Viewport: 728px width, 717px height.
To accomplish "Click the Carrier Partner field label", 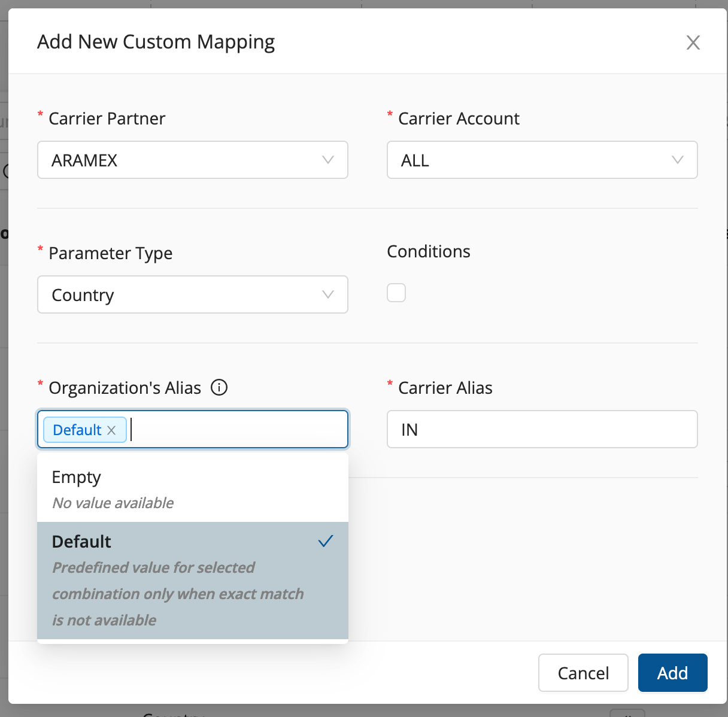I will 107,119.
